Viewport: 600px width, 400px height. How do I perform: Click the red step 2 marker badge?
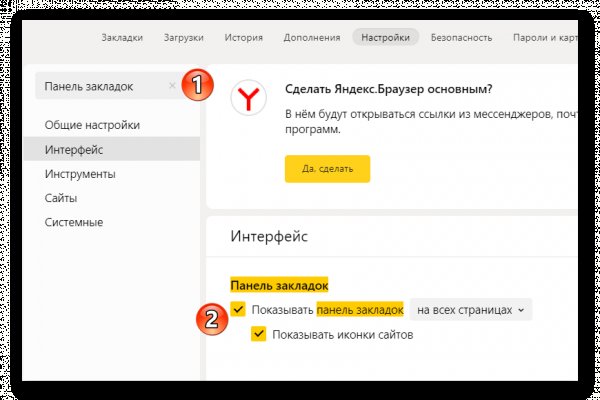pos(211,320)
